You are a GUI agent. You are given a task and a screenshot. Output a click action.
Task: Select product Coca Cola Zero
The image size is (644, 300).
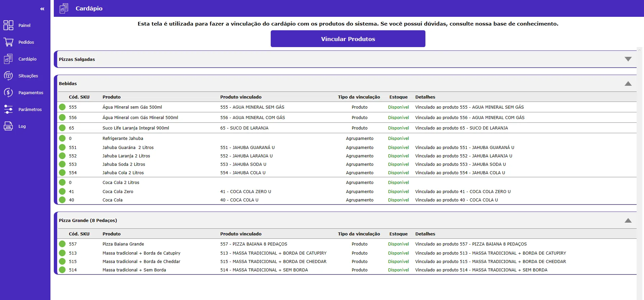pos(118,191)
